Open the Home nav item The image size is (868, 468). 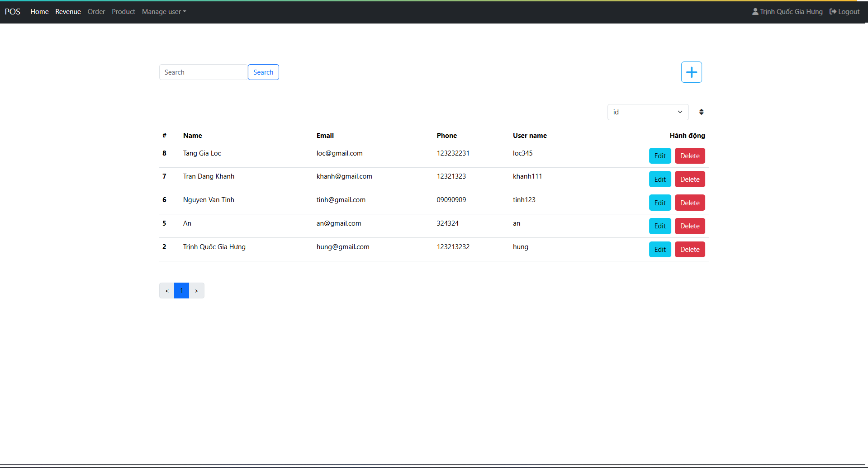pos(39,12)
